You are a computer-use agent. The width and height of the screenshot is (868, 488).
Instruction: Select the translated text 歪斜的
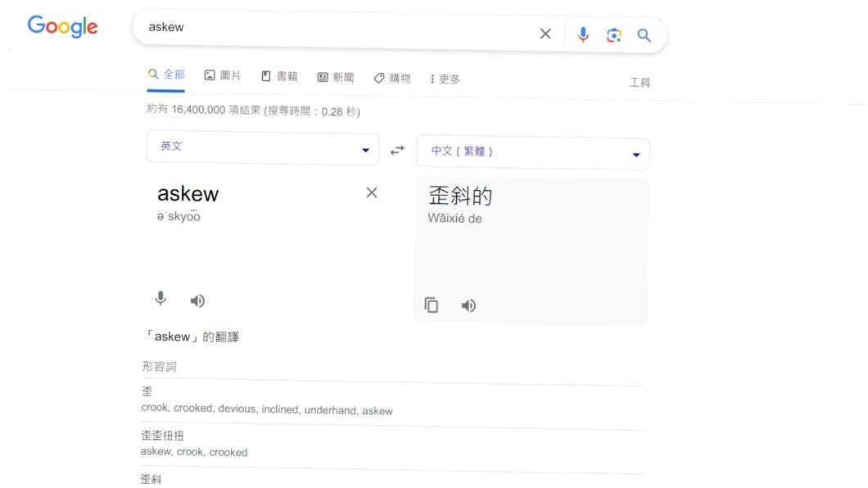(x=460, y=196)
